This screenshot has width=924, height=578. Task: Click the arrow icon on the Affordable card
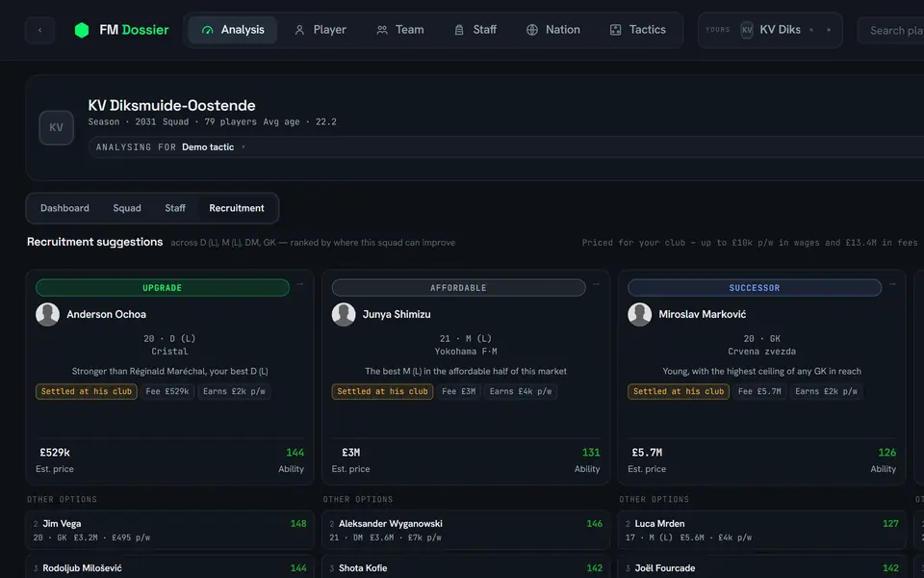596,284
